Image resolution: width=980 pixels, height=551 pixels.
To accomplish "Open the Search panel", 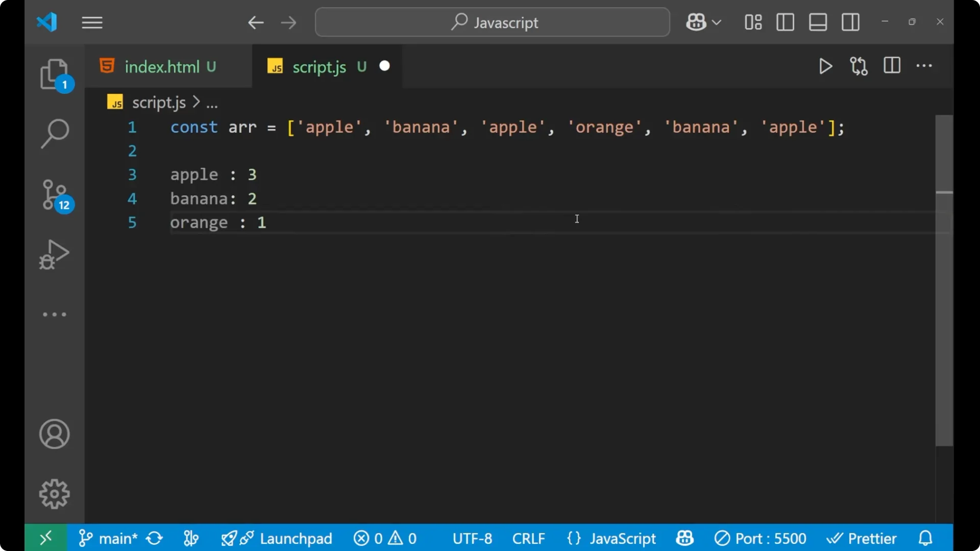I will click(x=55, y=134).
